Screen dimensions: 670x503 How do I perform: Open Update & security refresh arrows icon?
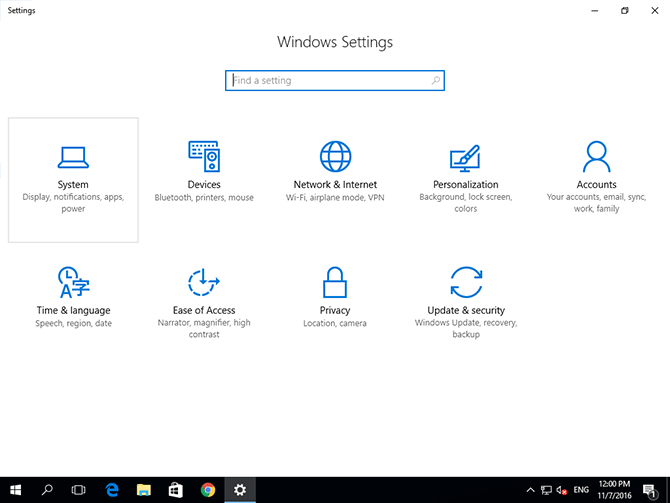point(466,282)
